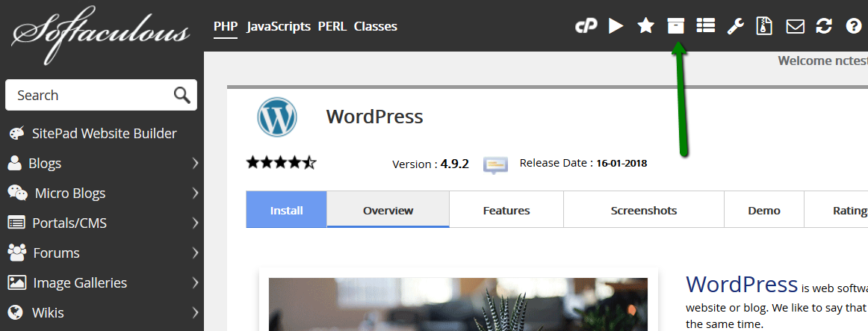Expand the Wikis category chevron
This screenshot has height=331, width=868.
coord(195,313)
